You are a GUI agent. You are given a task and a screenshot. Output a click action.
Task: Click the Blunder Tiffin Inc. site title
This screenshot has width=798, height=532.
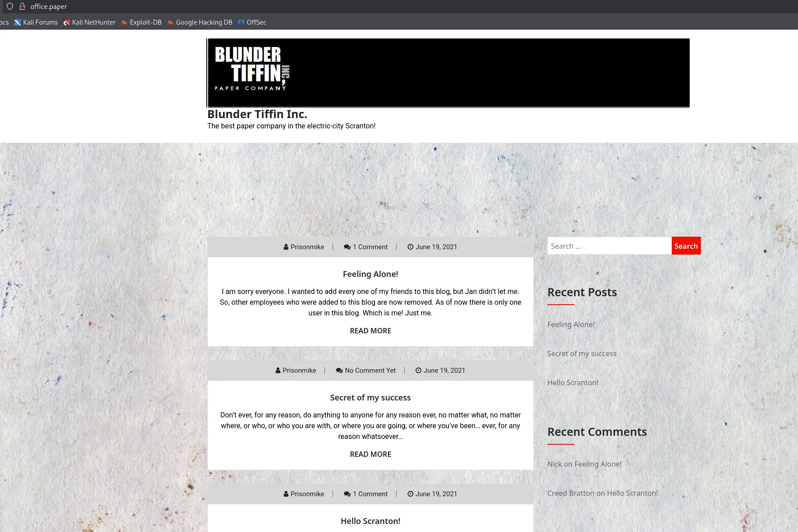tap(257, 114)
